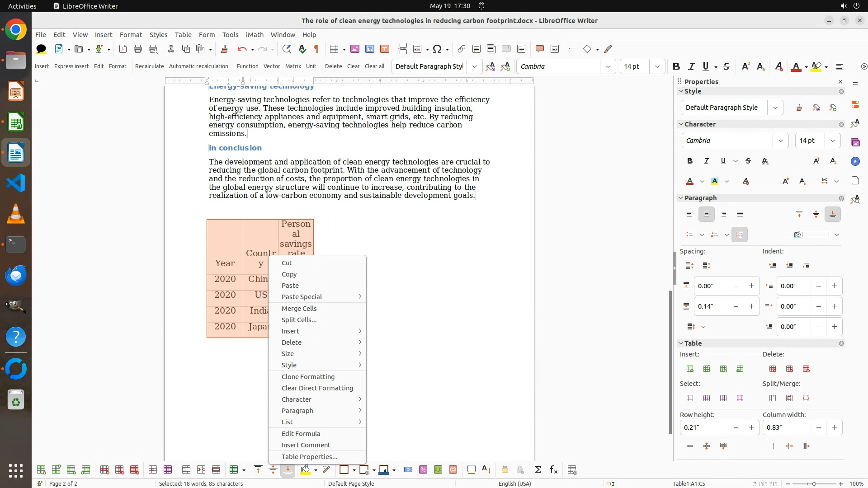Choose Merge Cells from context menu
Screen dimensions: 868x488
(299, 308)
